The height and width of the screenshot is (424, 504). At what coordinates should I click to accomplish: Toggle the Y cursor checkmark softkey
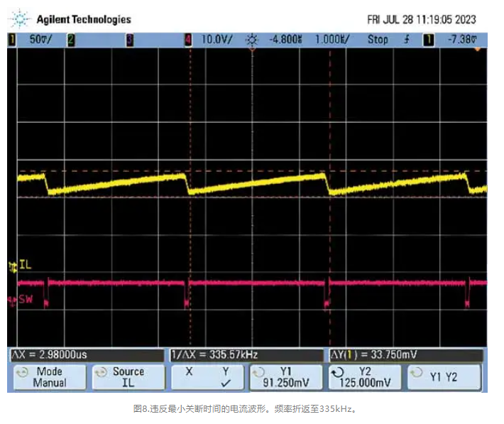[207, 377]
